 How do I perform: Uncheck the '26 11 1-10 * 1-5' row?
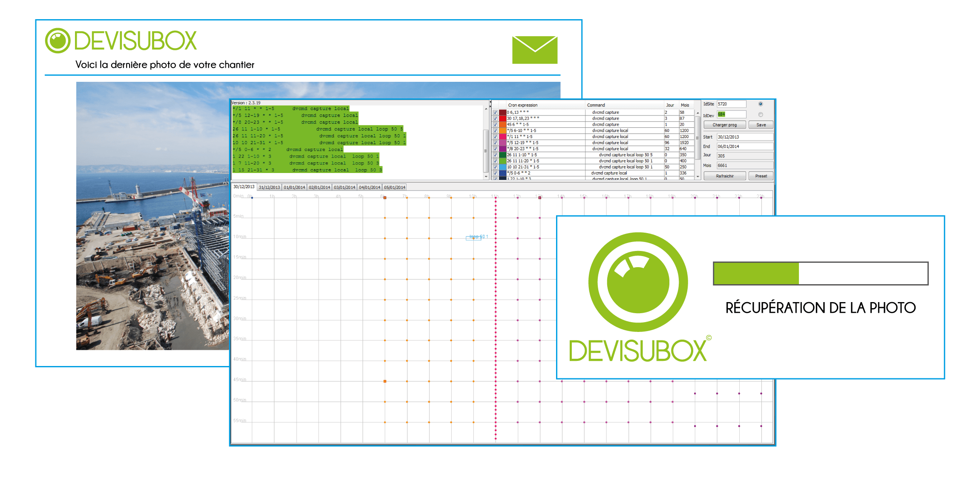click(x=495, y=155)
